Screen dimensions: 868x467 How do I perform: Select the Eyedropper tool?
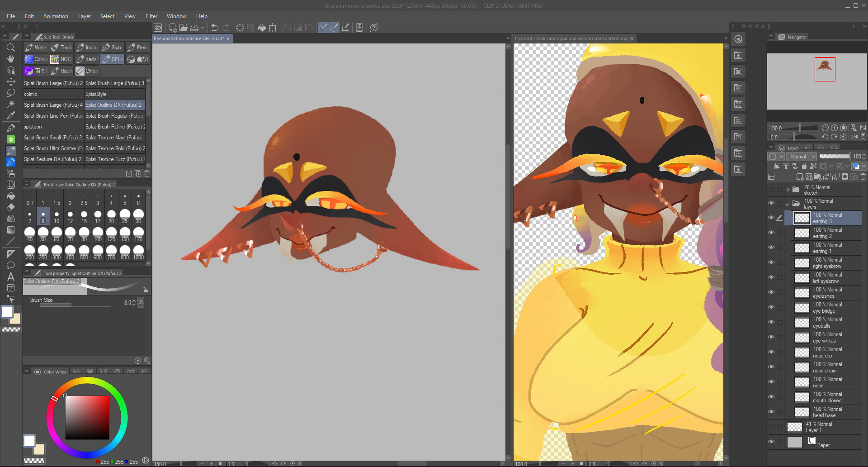tap(11, 115)
